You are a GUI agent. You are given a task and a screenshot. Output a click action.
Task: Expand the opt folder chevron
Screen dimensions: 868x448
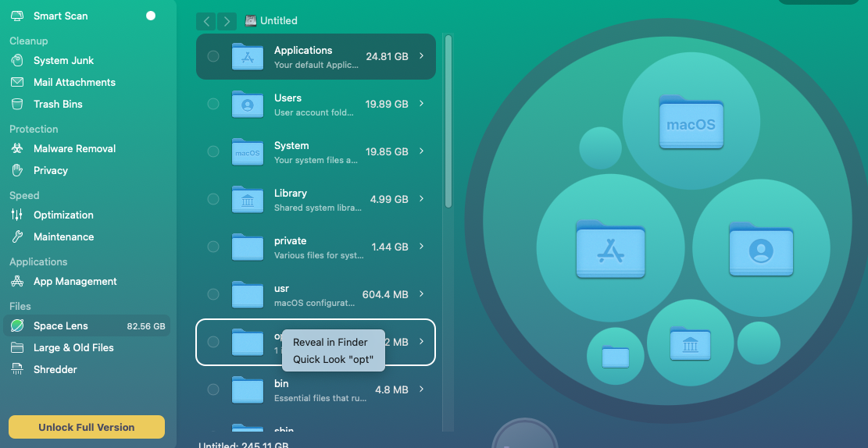(x=422, y=341)
